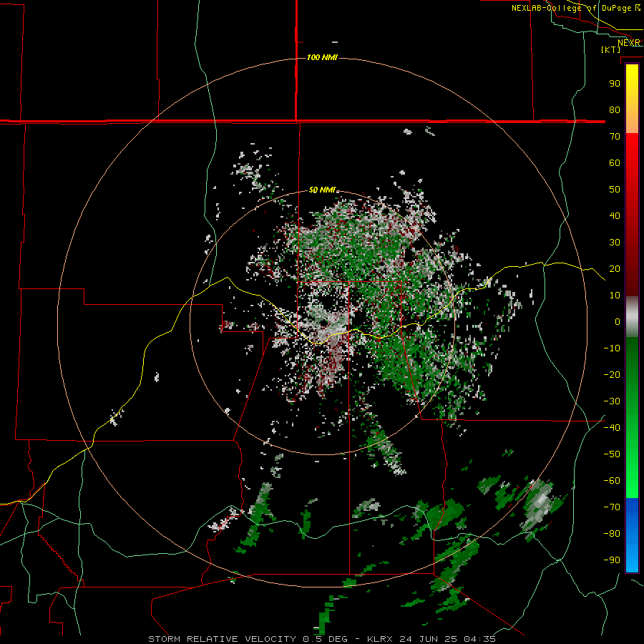Viewport: 644px width, 644px height.
Task: Click the KLRX radar station identifier
Action: (x=380, y=639)
